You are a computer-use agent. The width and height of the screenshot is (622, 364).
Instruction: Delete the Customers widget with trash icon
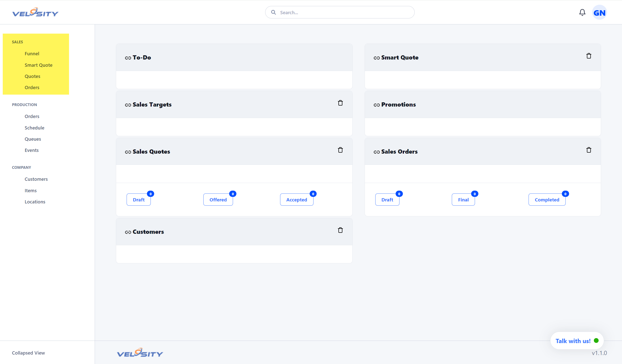pyautogui.click(x=340, y=230)
